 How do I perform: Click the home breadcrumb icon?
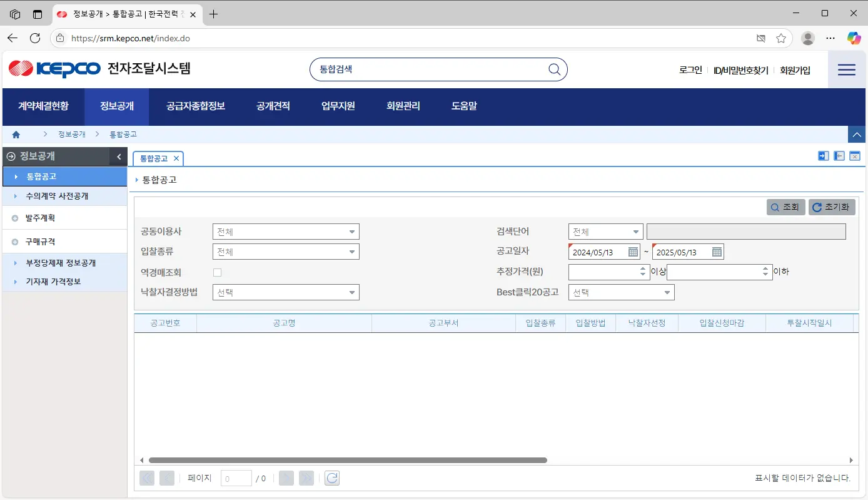(x=16, y=135)
